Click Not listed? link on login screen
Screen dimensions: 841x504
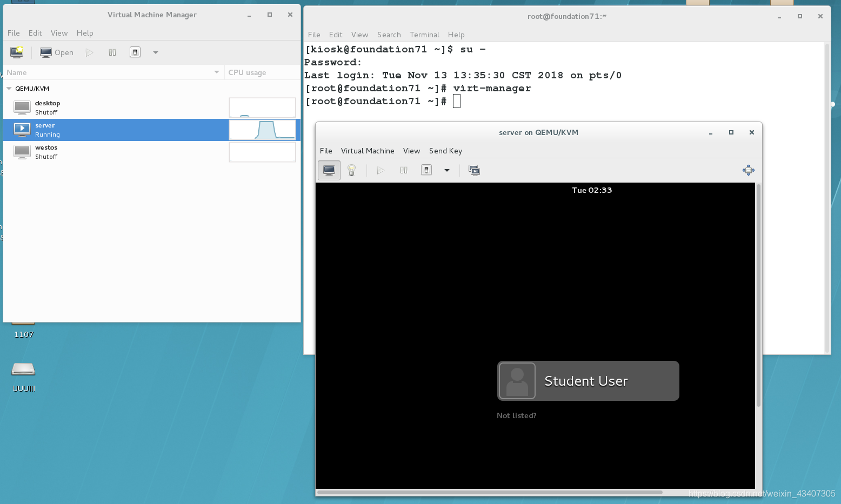pyautogui.click(x=516, y=415)
